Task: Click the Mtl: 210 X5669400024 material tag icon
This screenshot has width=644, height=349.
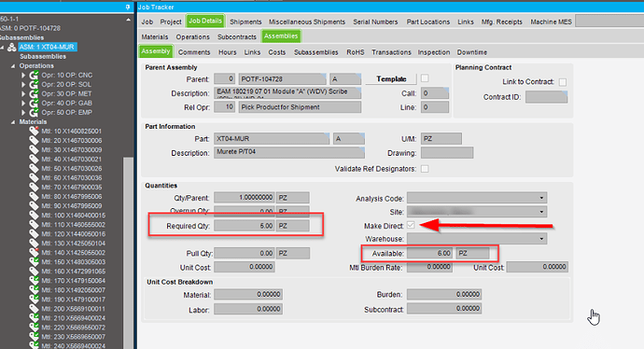Action: (x=34, y=318)
